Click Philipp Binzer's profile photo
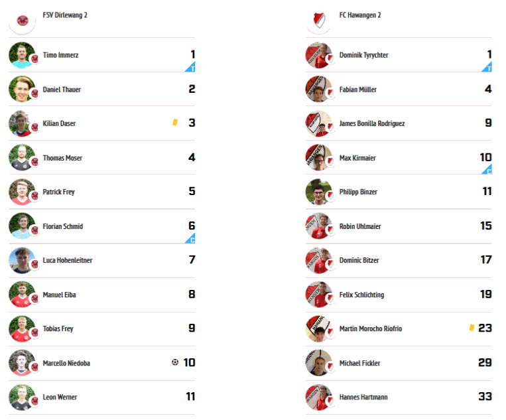This screenshot has height=420, width=506. coord(319,192)
